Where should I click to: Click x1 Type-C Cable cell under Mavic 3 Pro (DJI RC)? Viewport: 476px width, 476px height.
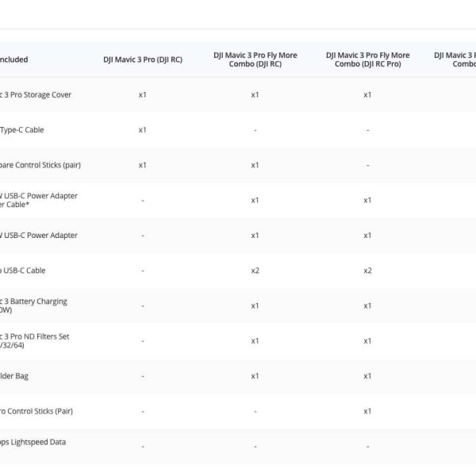pos(142,129)
